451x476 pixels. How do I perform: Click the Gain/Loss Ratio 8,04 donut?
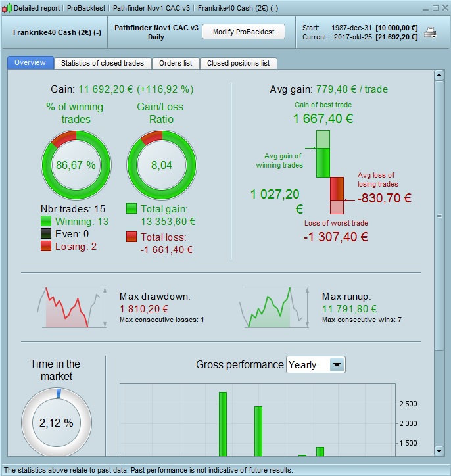pos(162,165)
